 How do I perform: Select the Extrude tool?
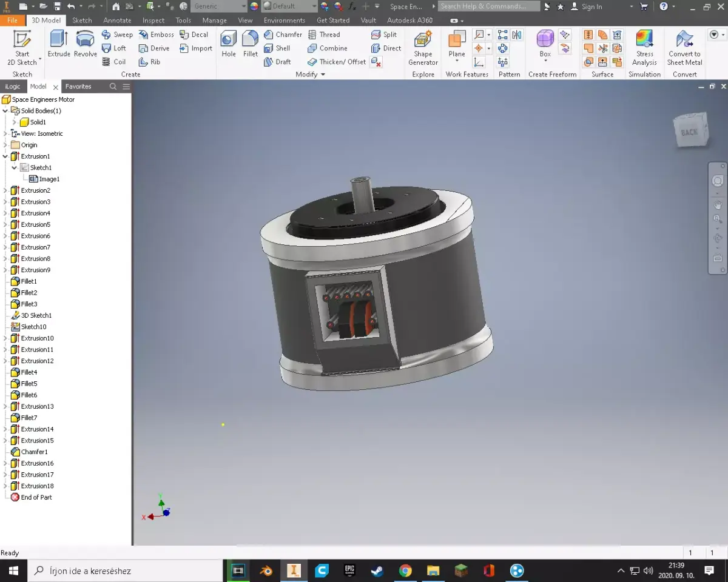(59, 44)
